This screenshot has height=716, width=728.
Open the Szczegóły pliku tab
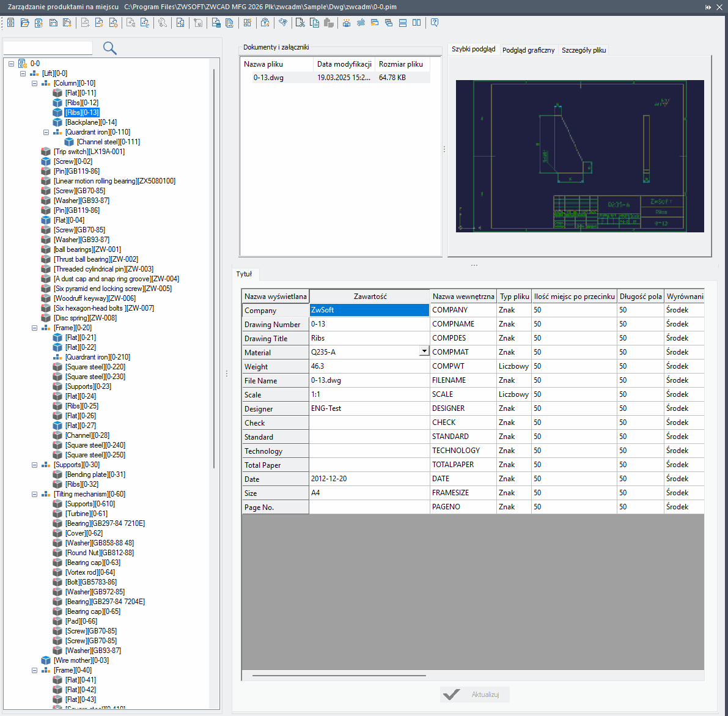point(584,50)
